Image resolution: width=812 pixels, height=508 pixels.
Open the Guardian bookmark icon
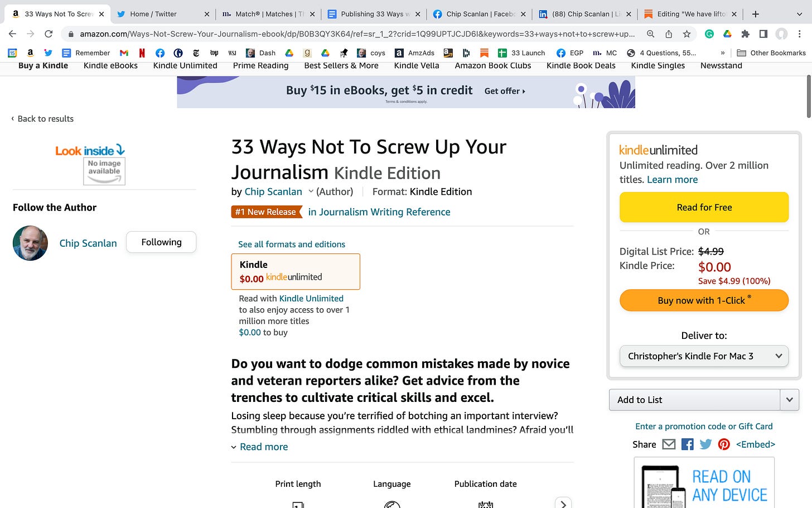[x=178, y=53]
